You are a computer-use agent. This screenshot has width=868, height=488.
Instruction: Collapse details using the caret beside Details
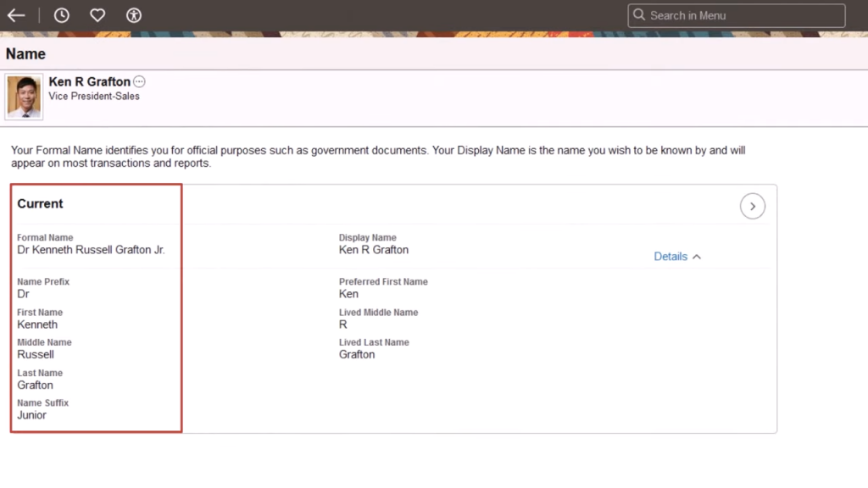coord(697,257)
